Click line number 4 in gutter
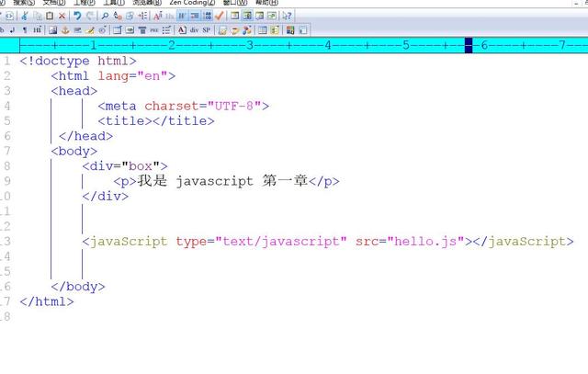588x374 pixels. (7, 106)
